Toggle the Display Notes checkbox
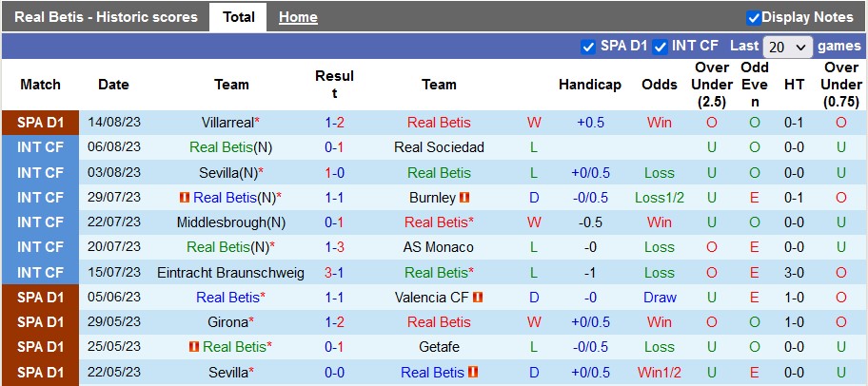This screenshot has width=868, height=386. [x=754, y=17]
